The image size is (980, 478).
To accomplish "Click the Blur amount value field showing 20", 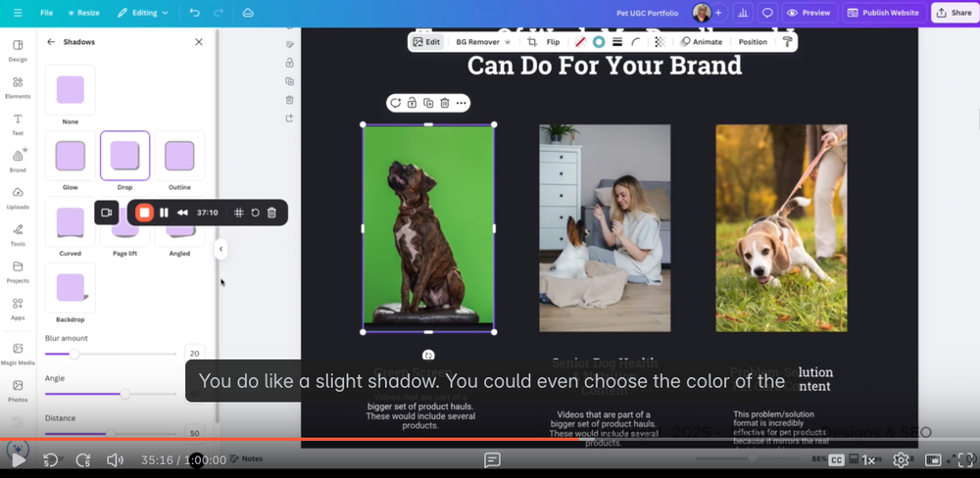I will pos(194,354).
